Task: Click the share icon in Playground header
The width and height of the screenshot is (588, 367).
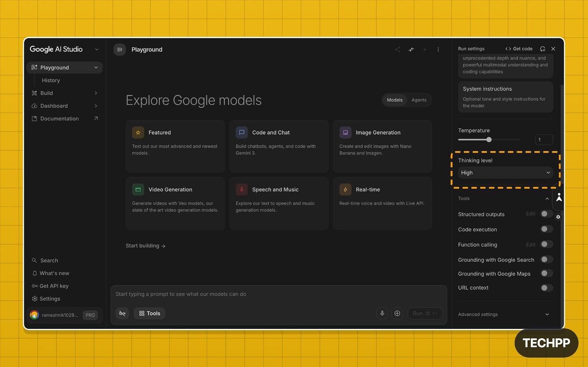Action: point(397,49)
